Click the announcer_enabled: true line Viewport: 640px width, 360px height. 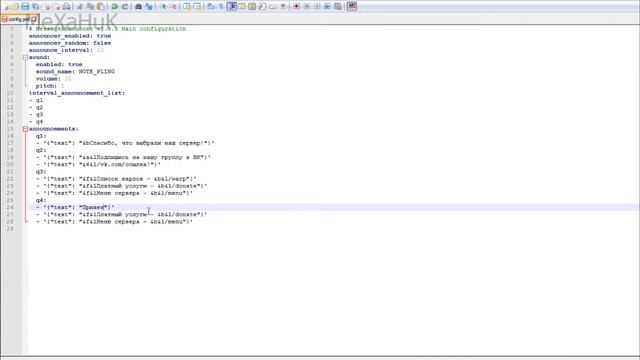click(70, 36)
